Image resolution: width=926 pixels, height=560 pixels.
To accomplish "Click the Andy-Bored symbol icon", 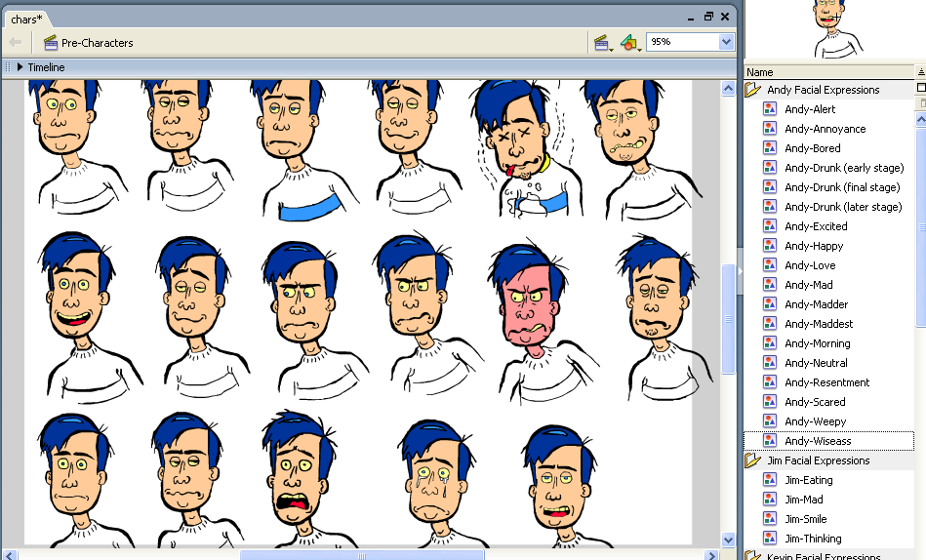I will (x=770, y=147).
